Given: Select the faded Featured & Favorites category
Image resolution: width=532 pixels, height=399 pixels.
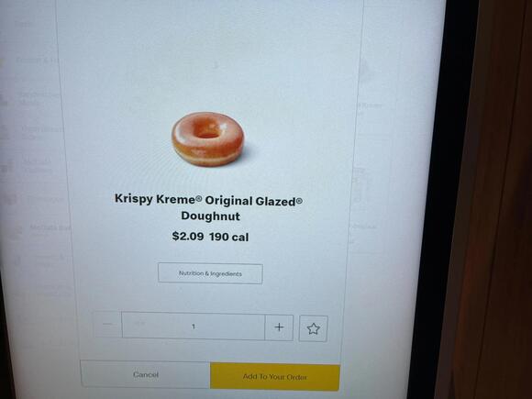Looking at the screenshot, I should tap(38, 61).
